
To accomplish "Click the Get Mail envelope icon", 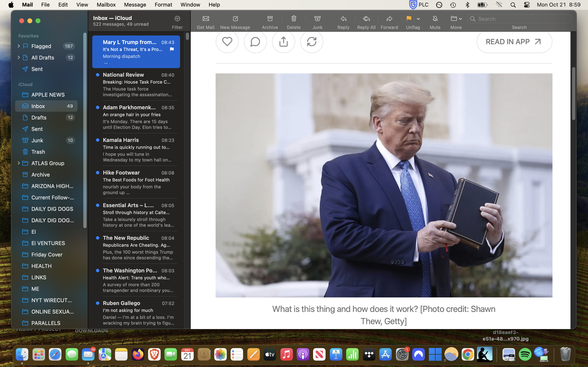I will 206,19.
